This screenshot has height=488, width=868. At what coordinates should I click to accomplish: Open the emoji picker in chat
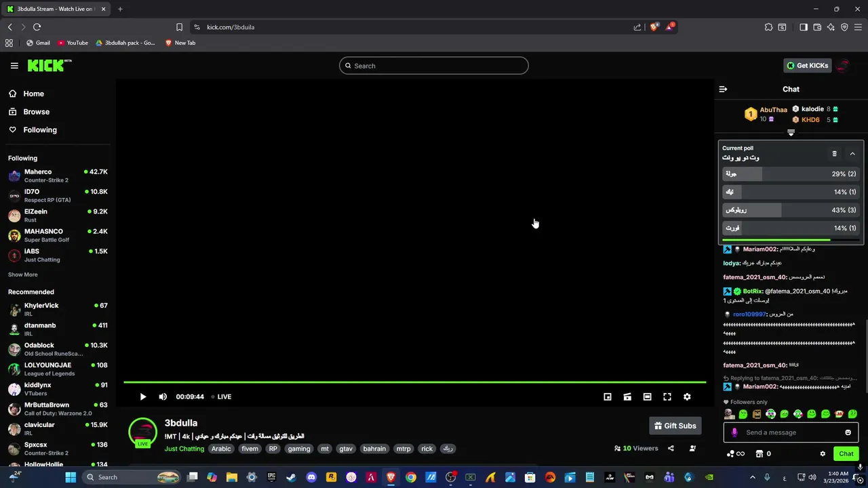pyautogui.click(x=848, y=432)
